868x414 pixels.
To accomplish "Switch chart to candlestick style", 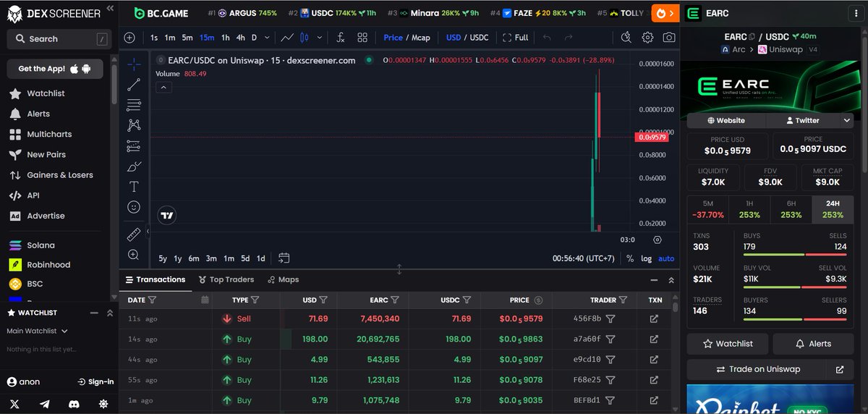I will pos(304,38).
